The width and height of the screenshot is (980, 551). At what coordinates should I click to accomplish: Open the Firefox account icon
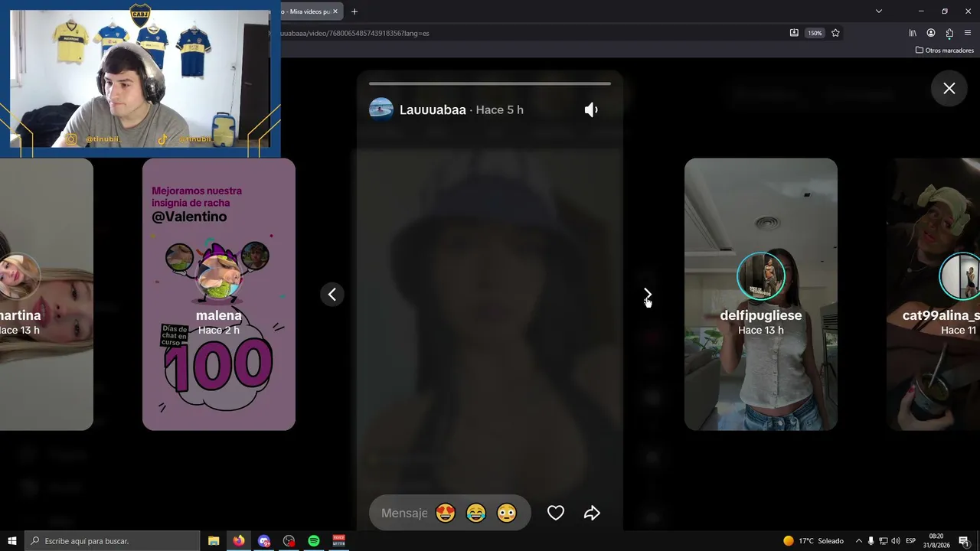point(931,33)
